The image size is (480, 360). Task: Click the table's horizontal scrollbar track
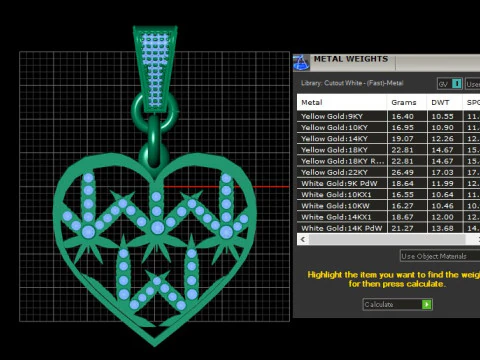[x=387, y=239]
